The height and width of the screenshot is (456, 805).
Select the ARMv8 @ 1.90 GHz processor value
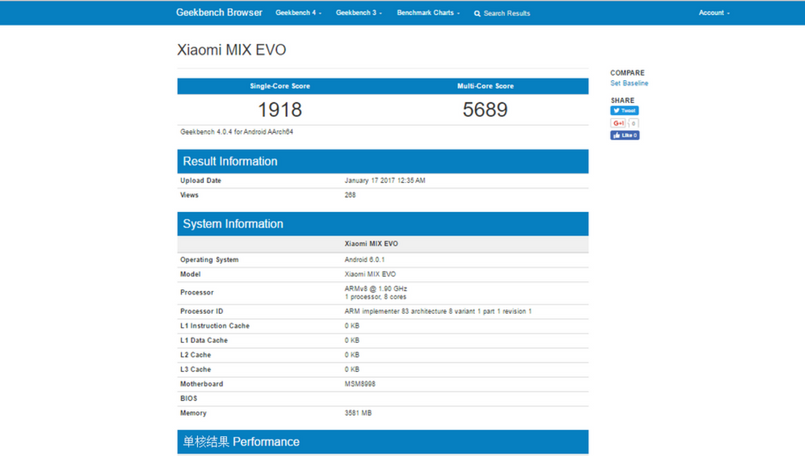[376, 289]
